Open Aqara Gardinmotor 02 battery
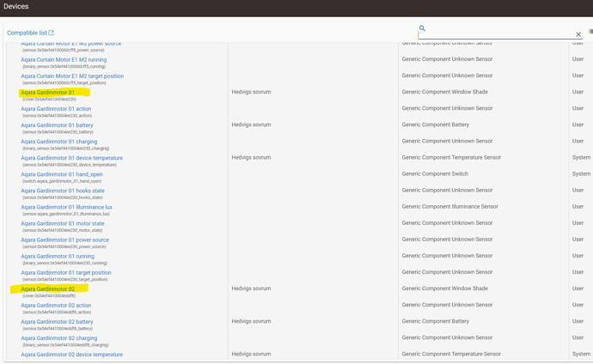The image size is (593, 364). (57, 322)
